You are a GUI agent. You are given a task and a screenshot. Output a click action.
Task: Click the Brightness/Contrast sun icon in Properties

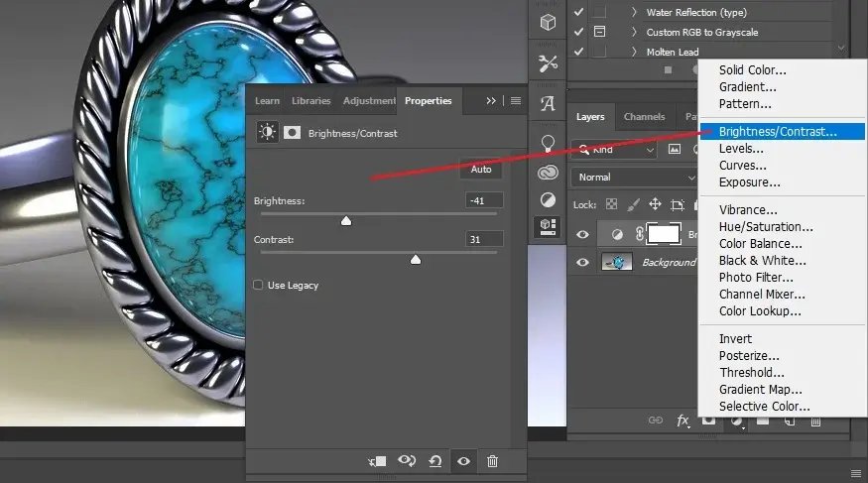[x=267, y=132]
